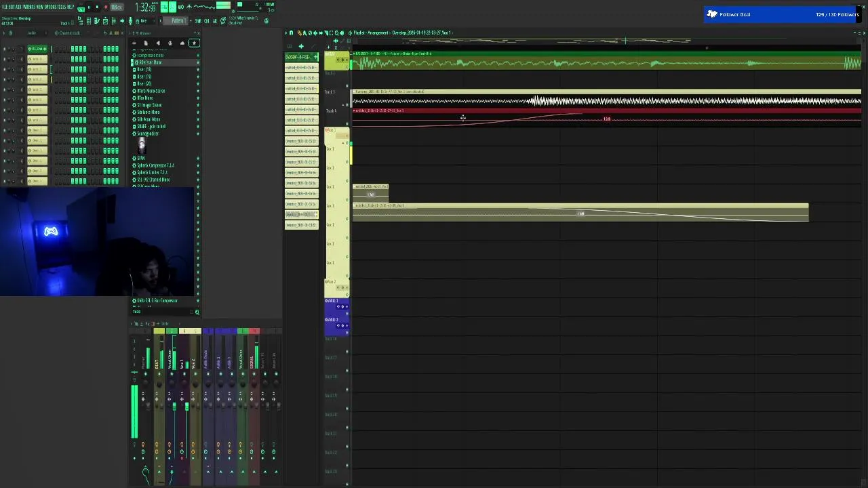Toggle favorite star for SPAN
868x488 pixels.
198,159
